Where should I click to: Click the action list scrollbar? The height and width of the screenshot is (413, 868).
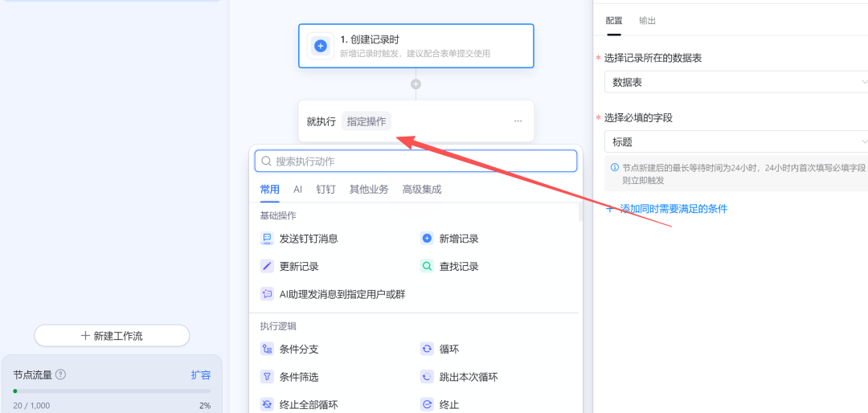[x=580, y=211]
